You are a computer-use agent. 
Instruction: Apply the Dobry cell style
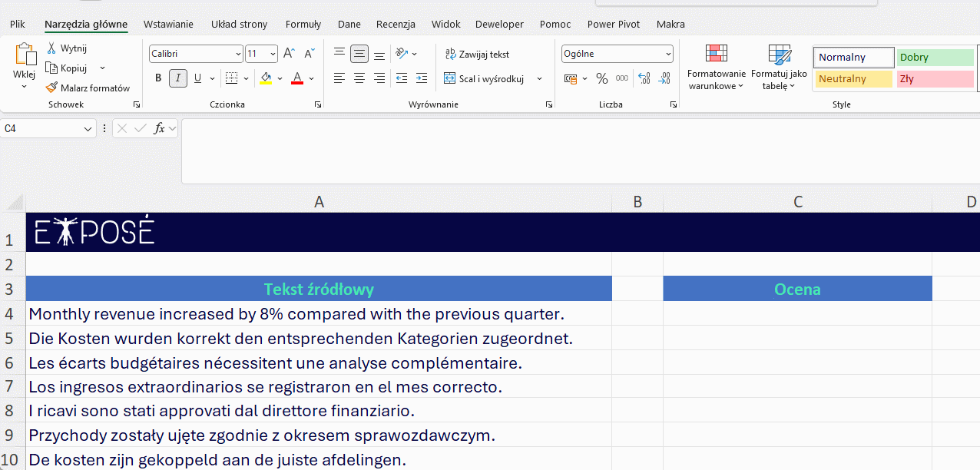click(x=935, y=58)
